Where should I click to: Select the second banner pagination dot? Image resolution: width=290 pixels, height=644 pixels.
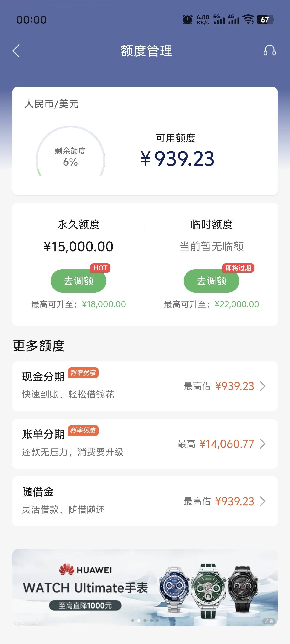[139, 621]
